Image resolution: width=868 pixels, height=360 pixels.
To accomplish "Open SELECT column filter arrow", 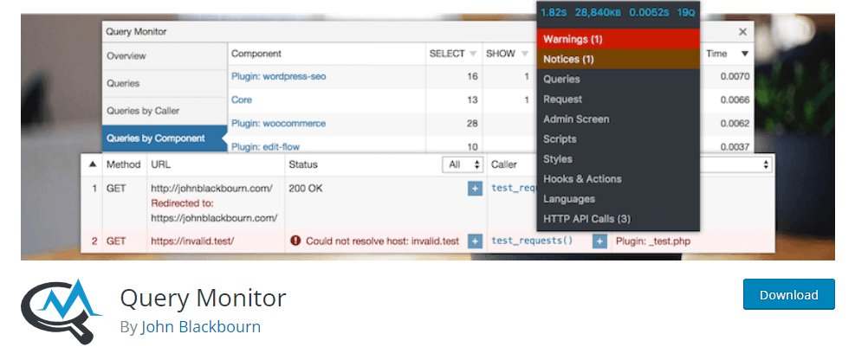I will pos(473,55).
